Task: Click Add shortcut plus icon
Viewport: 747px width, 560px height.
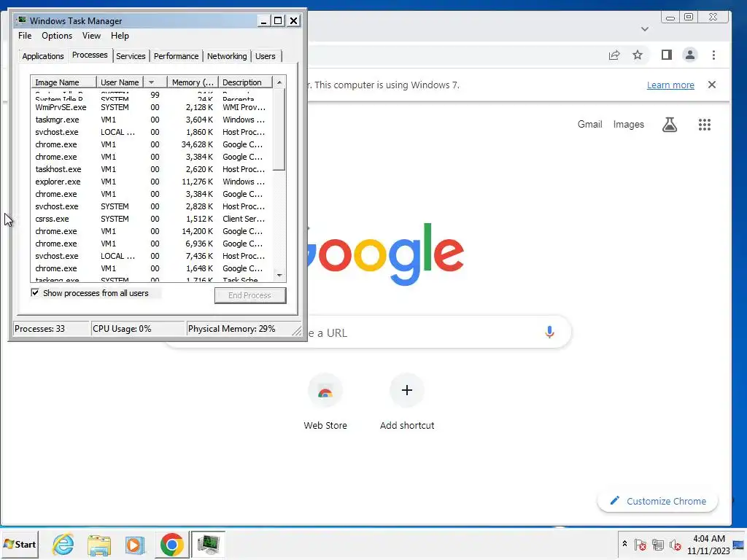Action: (407, 391)
